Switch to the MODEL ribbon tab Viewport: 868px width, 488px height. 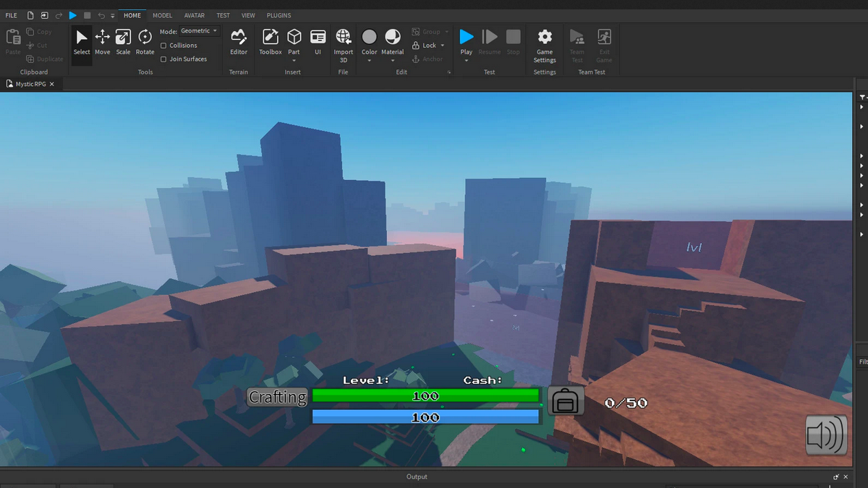pyautogui.click(x=162, y=15)
